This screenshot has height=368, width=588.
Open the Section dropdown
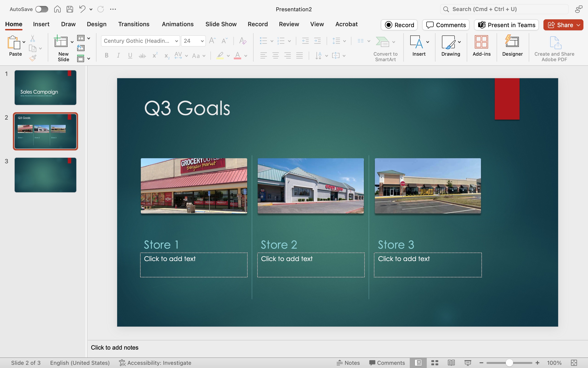(84, 58)
